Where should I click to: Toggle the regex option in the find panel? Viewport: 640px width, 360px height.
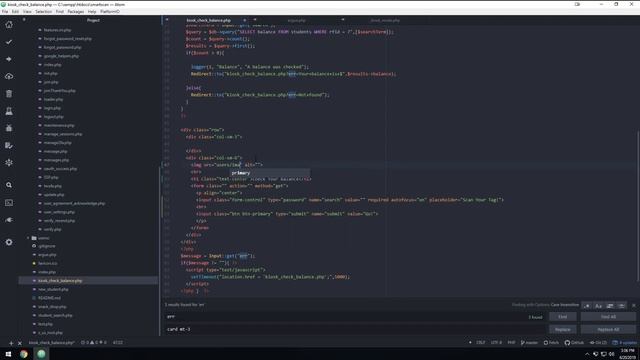(587, 306)
